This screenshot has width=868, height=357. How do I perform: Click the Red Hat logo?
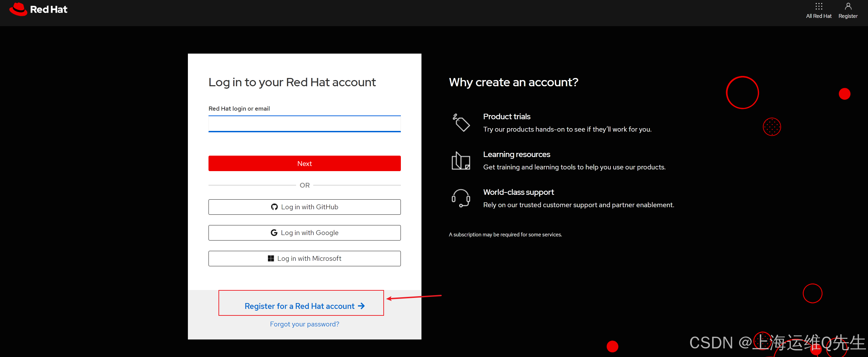point(38,9)
